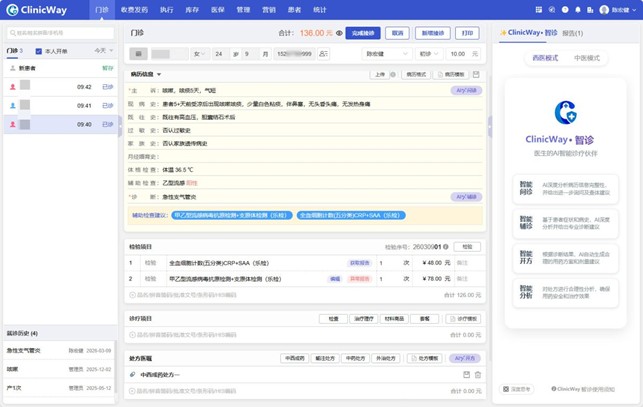Expand the 病历信息 section arrow

tap(159, 74)
